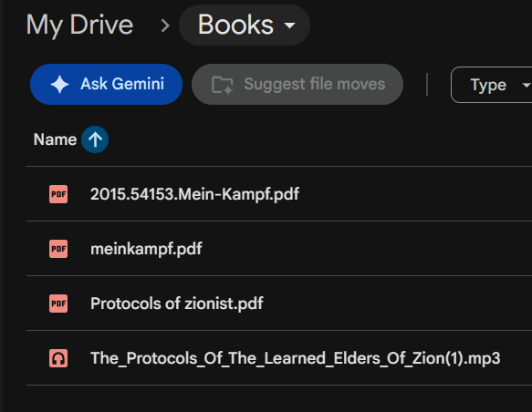The image size is (532, 412).
Task: Open the Books folder dropdown menu
Action: coord(245,26)
